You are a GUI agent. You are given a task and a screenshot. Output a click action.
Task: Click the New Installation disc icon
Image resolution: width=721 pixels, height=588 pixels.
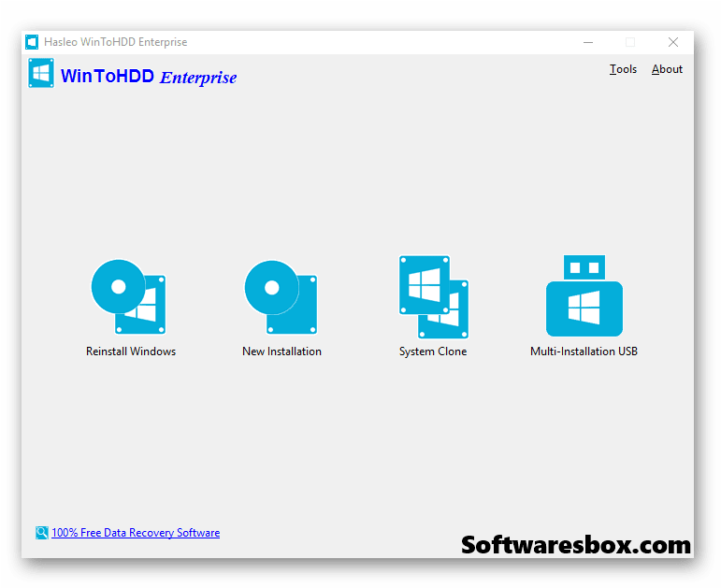click(x=281, y=297)
